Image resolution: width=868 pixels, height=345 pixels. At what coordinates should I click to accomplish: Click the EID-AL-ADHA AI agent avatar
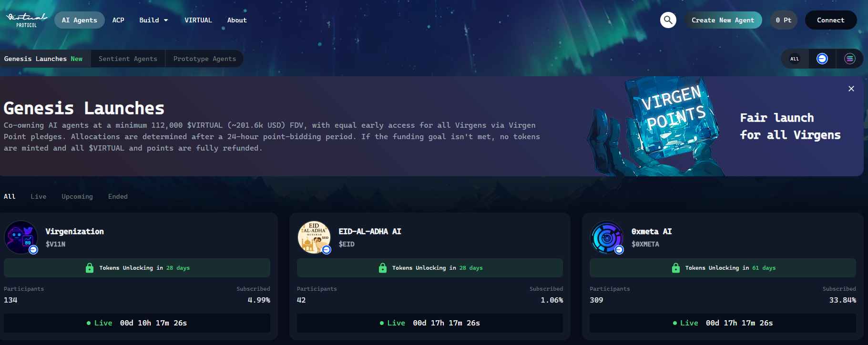314,237
